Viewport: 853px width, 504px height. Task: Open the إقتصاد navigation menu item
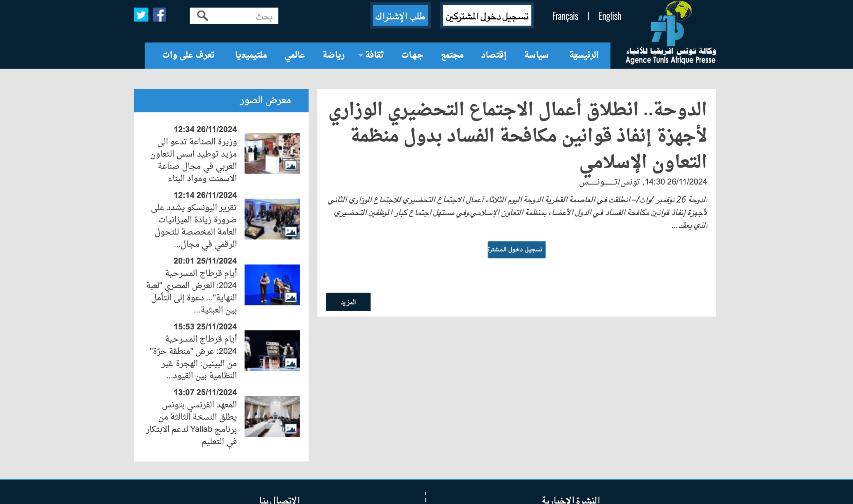[493, 55]
